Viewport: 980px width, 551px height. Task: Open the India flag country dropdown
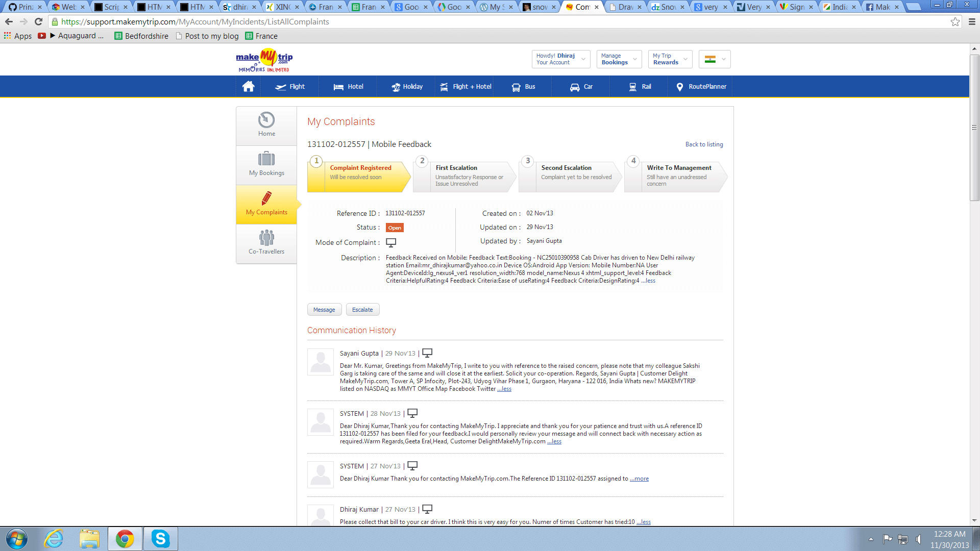coord(715,59)
